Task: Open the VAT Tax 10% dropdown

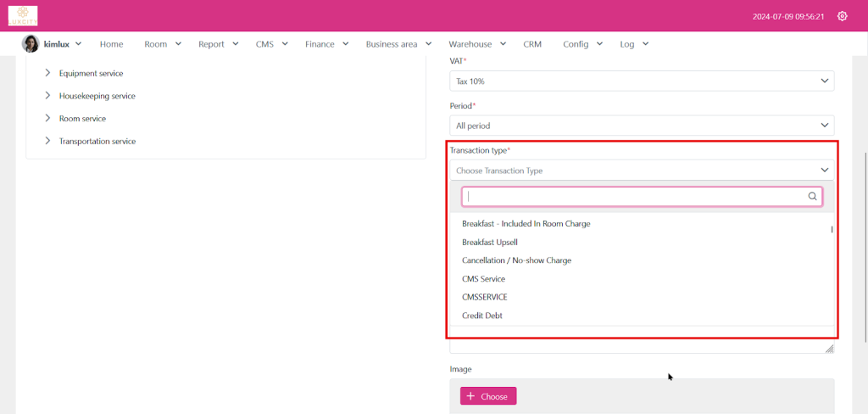Action: (641, 81)
